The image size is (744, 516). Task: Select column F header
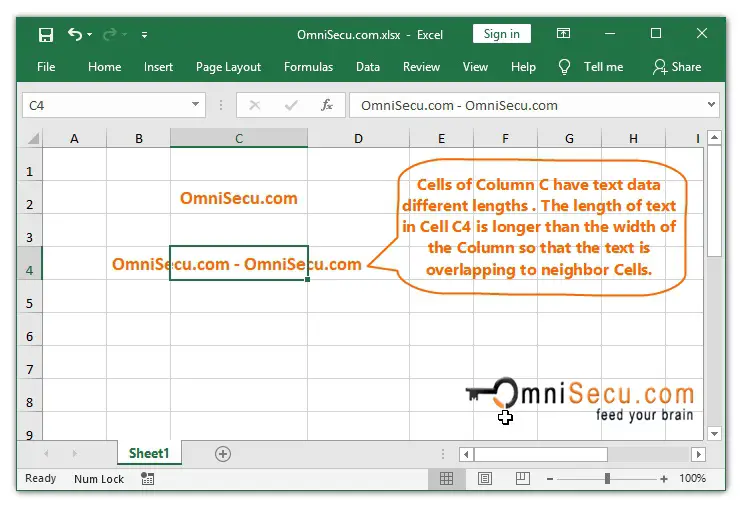coord(505,139)
